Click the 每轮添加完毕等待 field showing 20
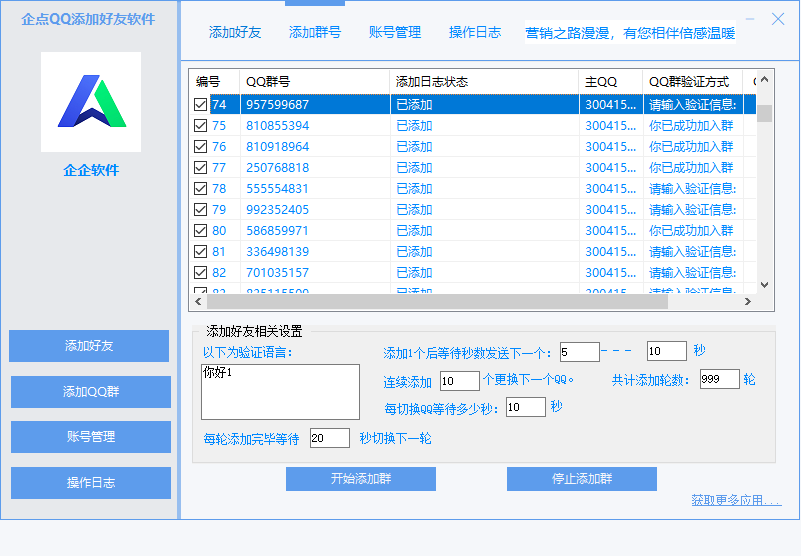801x556 pixels. coord(329,438)
